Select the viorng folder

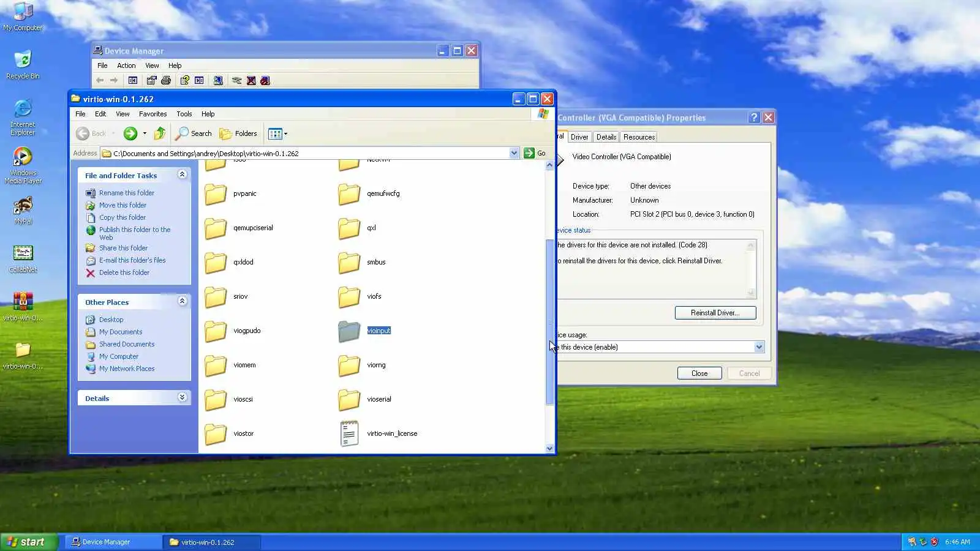(x=363, y=365)
